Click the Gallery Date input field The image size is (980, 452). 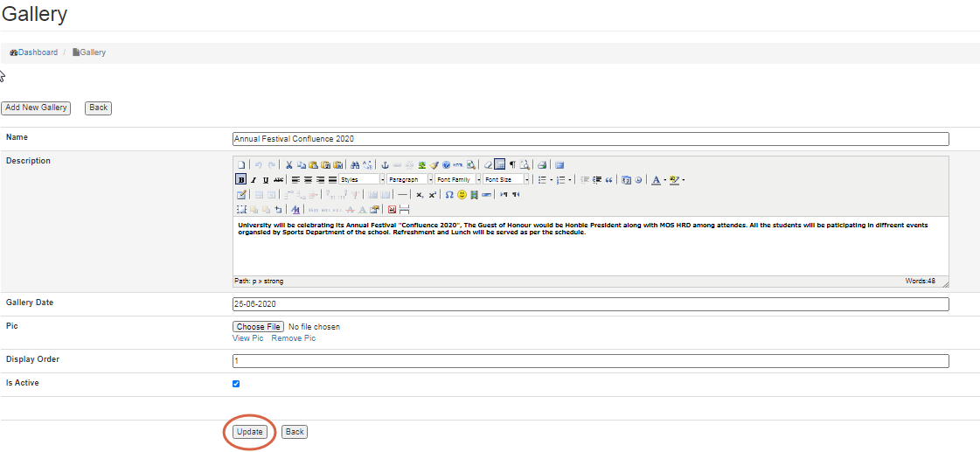(590, 304)
